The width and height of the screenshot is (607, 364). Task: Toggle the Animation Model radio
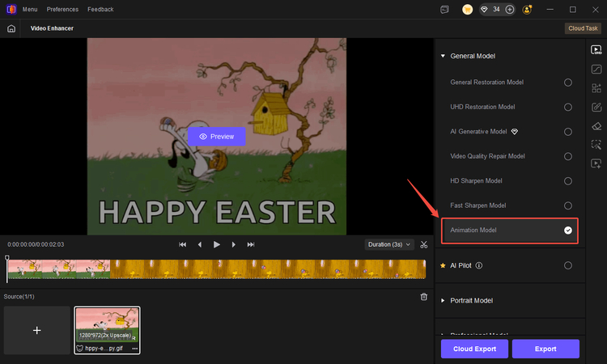(x=568, y=231)
